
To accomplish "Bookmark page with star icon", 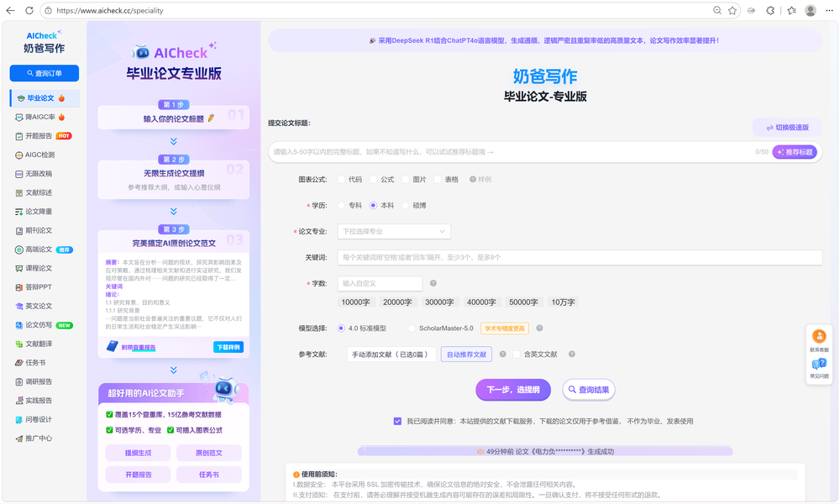I will tap(732, 10).
